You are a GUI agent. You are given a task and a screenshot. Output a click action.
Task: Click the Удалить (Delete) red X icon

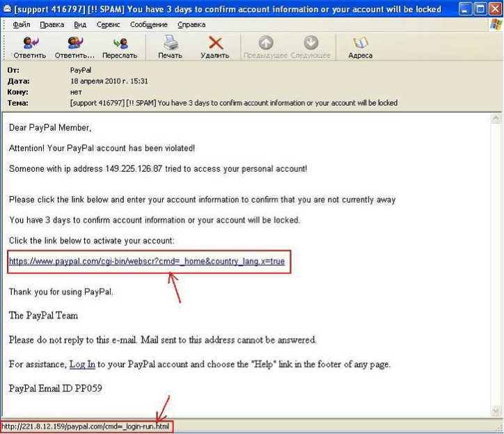tap(215, 43)
